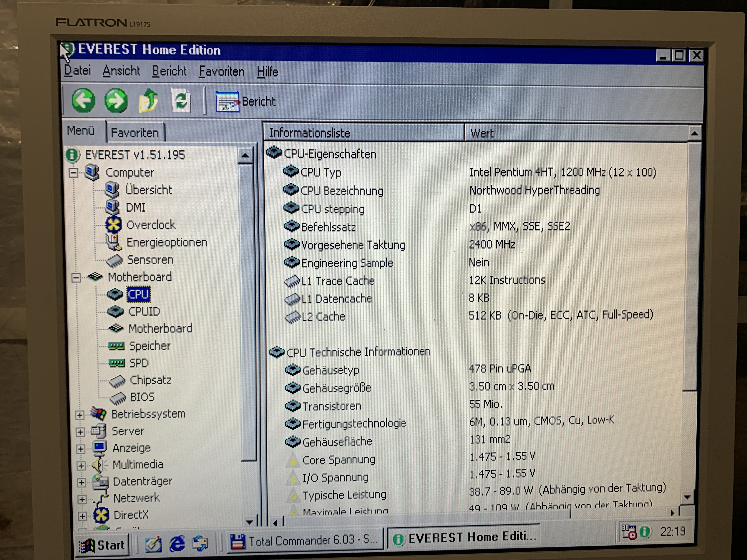
Task: Collapse the Computer tree node
Action: (x=73, y=173)
